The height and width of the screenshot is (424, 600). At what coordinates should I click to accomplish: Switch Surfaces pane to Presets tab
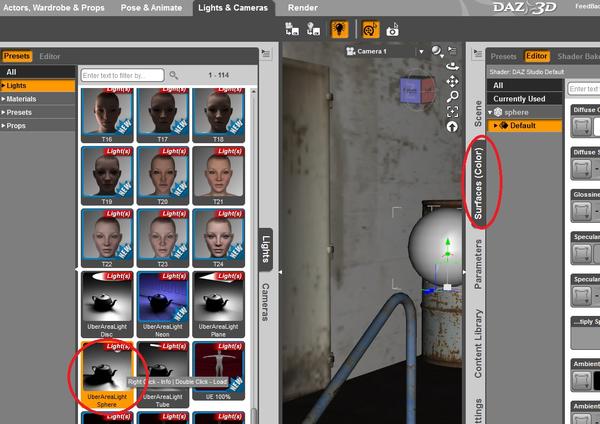tap(503, 56)
